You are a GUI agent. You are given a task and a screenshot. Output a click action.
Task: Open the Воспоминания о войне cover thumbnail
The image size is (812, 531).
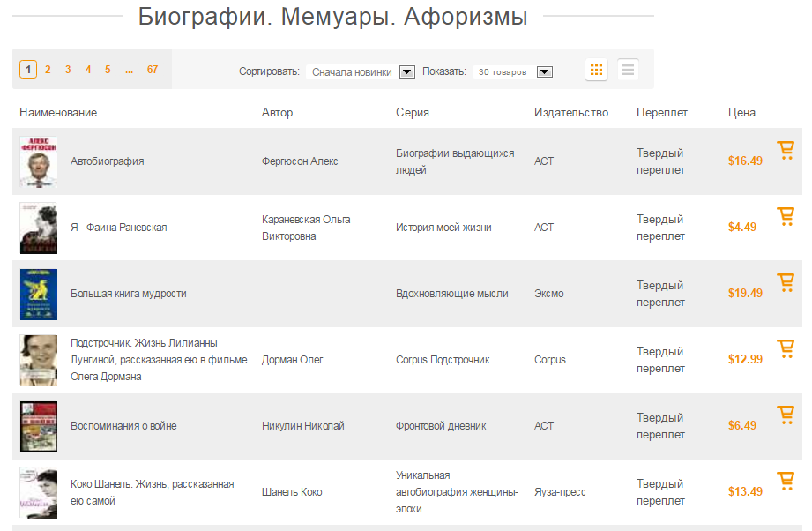click(39, 426)
